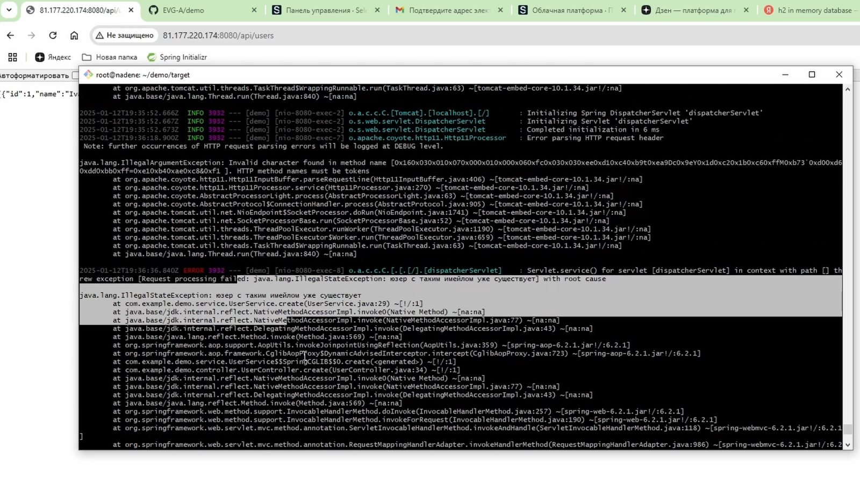Open the Новая папка bookmarks folder

pos(110,57)
